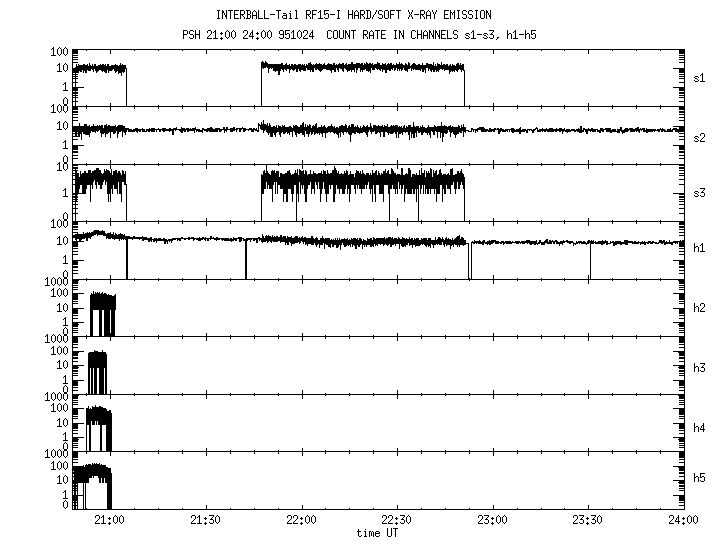The height and width of the screenshot is (550, 720).
Task: Select the 21:30 time axis label
Action: click(x=205, y=521)
